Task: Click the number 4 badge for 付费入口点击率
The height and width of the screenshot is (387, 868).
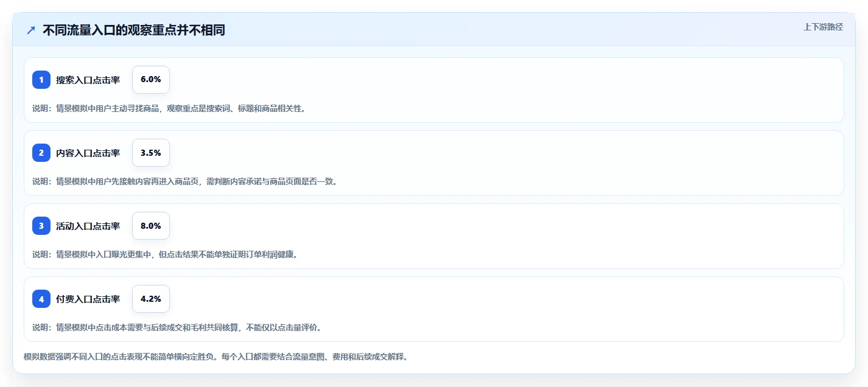Action: [41, 299]
